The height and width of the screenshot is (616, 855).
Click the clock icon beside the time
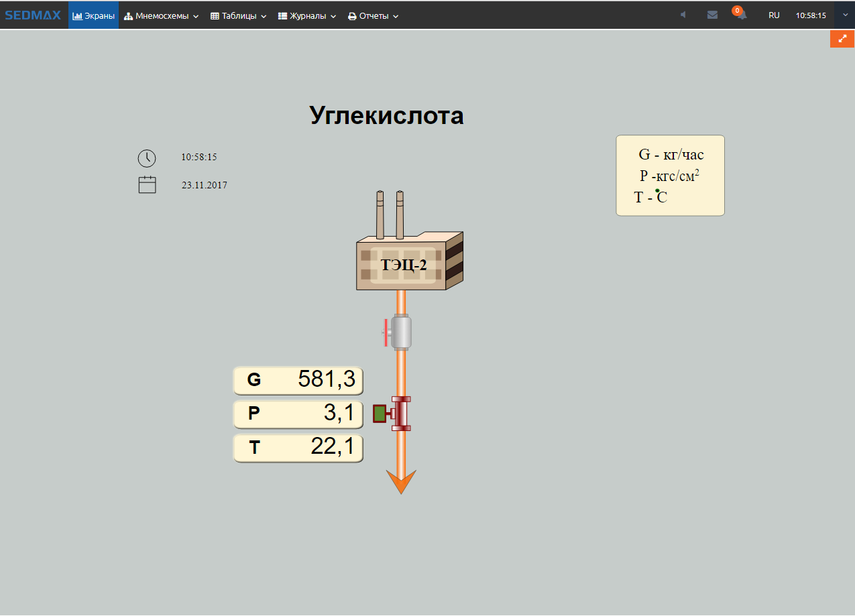[x=147, y=158]
